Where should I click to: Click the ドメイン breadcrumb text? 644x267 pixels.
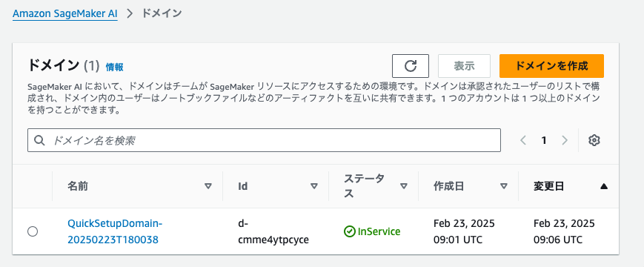(x=162, y=13)
